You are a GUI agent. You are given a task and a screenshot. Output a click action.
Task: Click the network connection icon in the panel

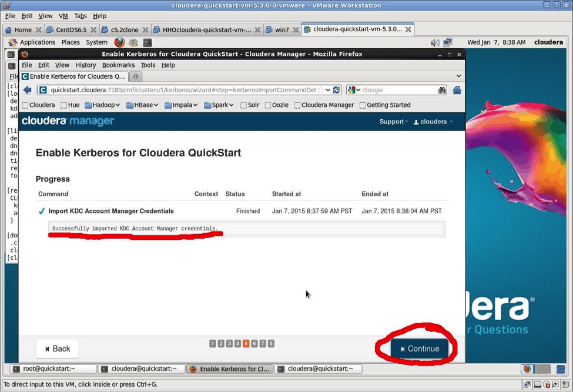448,42
